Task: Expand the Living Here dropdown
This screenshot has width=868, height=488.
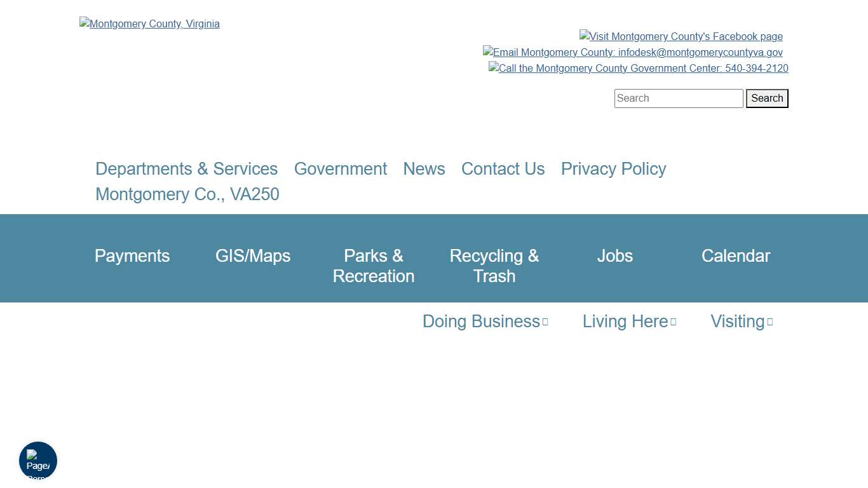Action: pyautogui.click(x=629, y=322)
